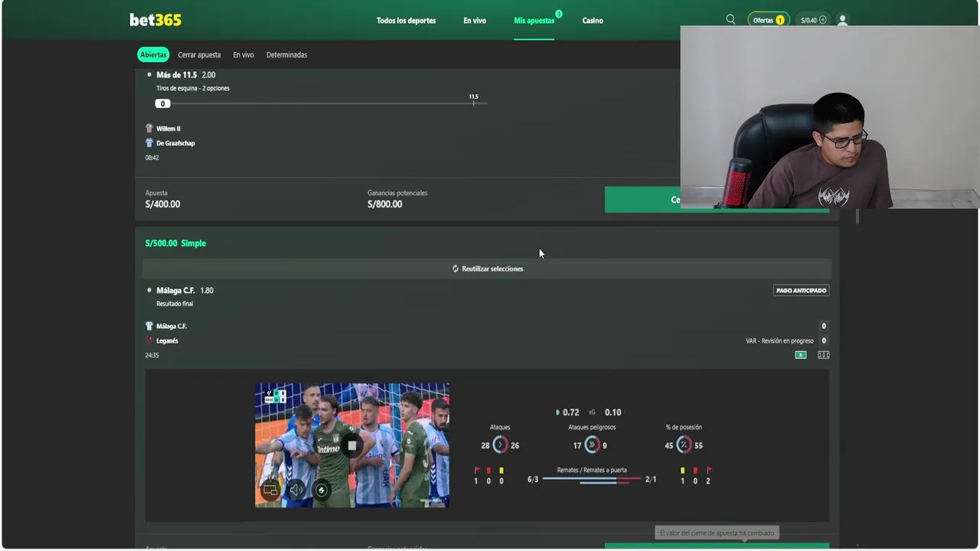Click the S/800.00 potential winnings value
The height and width of the screenshot is (551, 980).
tap(384, 204)
